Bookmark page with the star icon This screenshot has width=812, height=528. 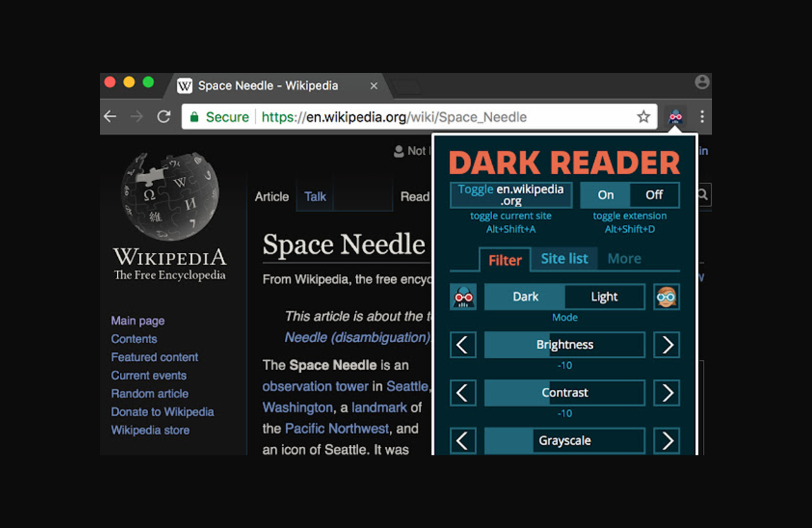click(644, 117)
